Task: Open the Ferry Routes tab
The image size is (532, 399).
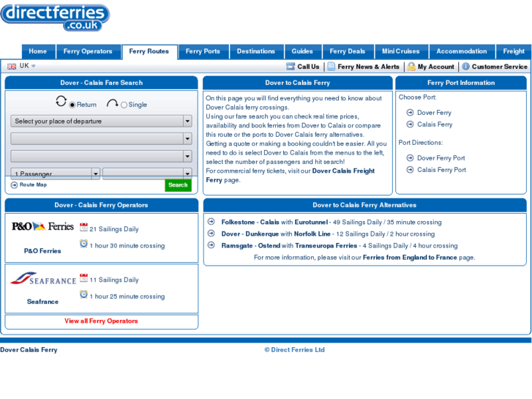Action: tap(149, 52)
